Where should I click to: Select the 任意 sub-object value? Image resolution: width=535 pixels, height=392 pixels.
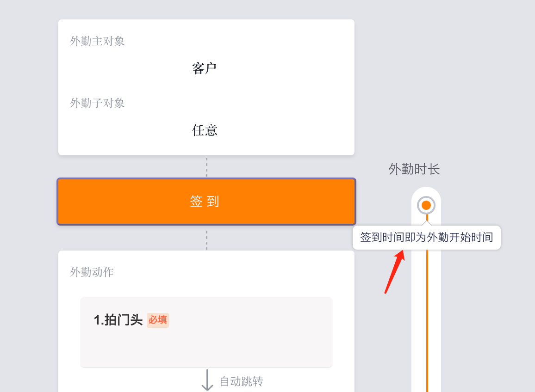(205, 130)
